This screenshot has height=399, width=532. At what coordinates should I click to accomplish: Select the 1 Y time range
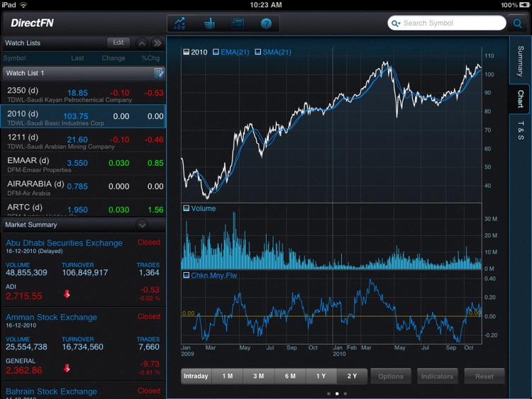[x=321, y=376]
